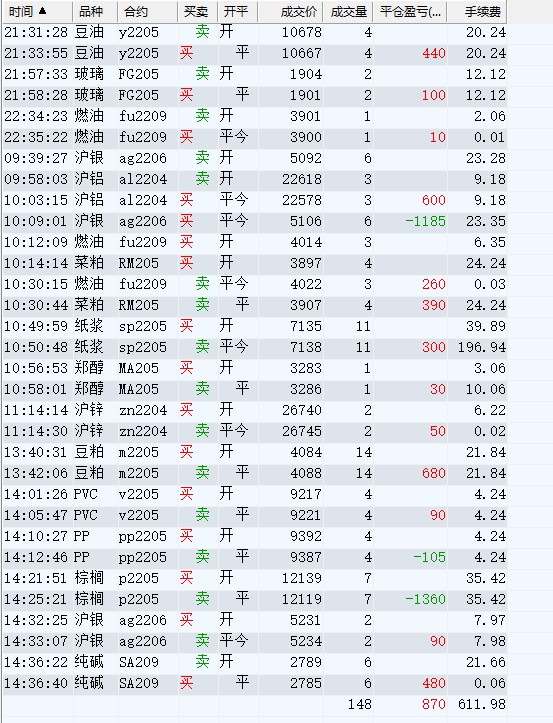
Task: Click price 2789 in SA209 row
Action: (305, 662)
